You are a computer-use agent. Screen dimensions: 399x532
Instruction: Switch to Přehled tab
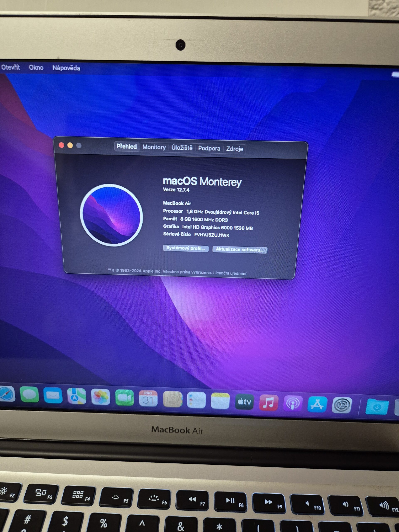(x=127, y=146)
